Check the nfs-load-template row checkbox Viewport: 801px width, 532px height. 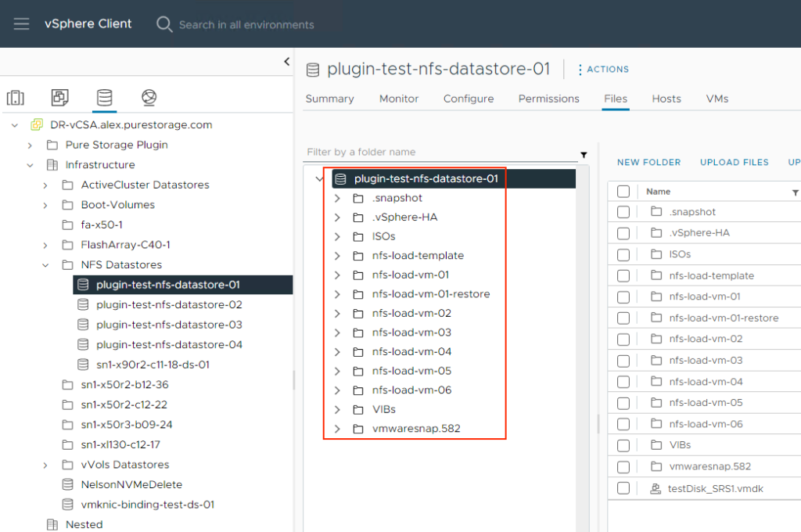[623, 275]
